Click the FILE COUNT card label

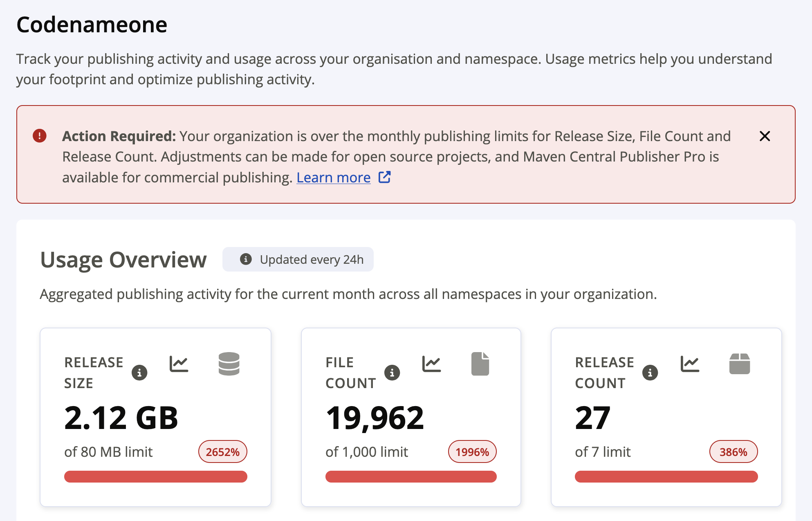pyautogui.click(x=351, y=373)
